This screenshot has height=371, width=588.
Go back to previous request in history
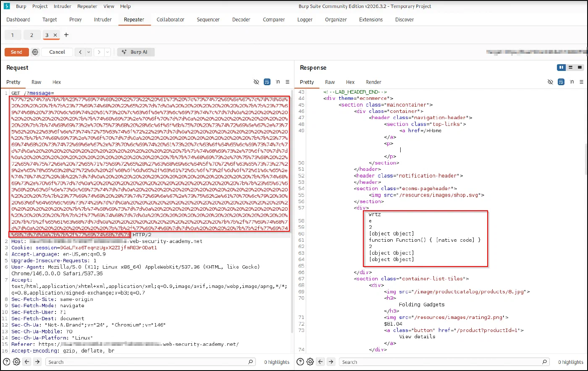(x=80, y=52)
